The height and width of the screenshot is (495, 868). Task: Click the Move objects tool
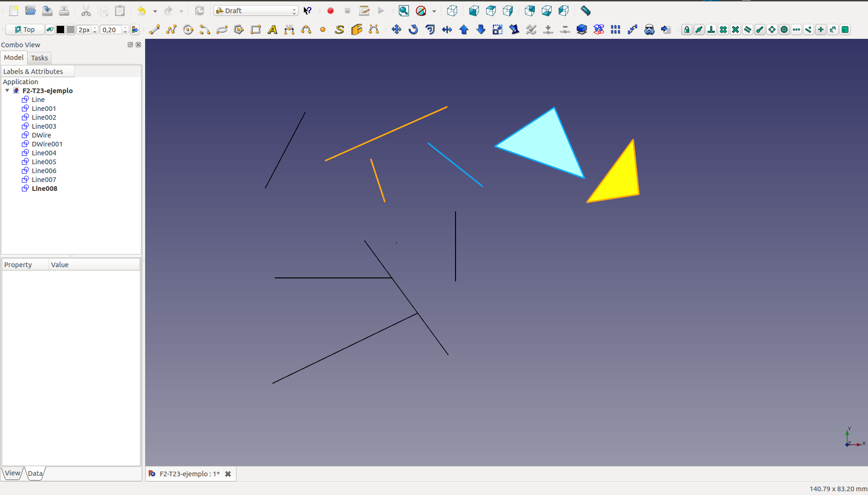click(x=397, y=29)
